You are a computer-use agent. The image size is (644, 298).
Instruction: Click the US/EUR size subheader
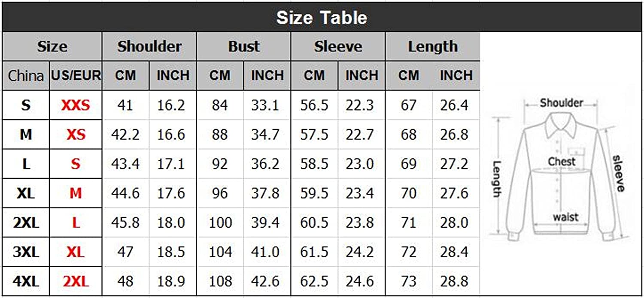click(76, 75)
